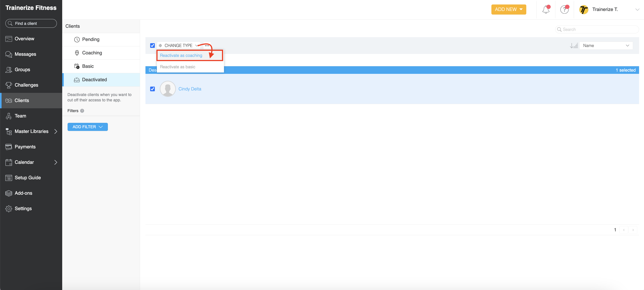Screen dimensions: 644x290
Task: Open the ADD NEW dropdown button
Action: (508, 9)
